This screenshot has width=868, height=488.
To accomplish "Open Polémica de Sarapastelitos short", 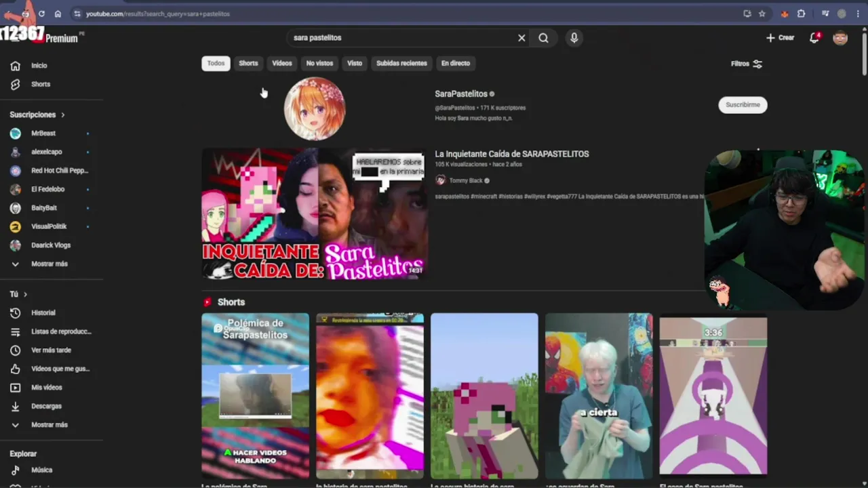I will click(255, 396).
